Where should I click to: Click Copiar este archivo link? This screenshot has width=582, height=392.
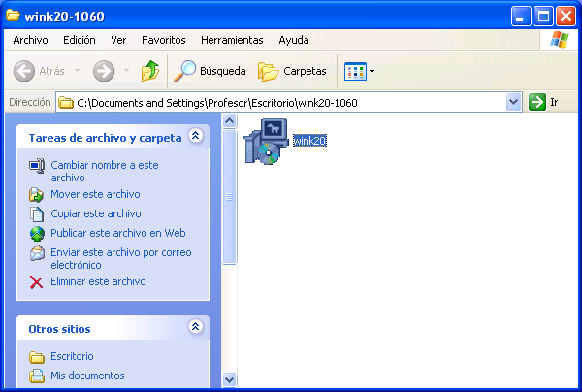[95, 213]
